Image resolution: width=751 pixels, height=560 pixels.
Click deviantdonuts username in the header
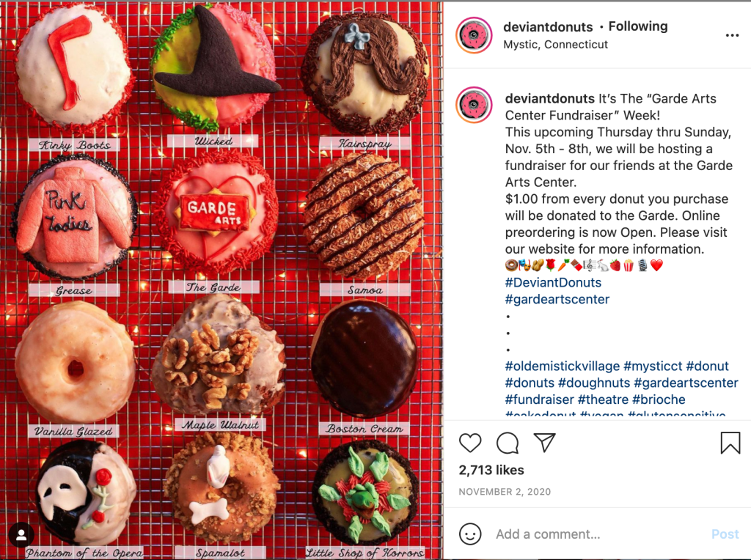click(x=548, y=27)
